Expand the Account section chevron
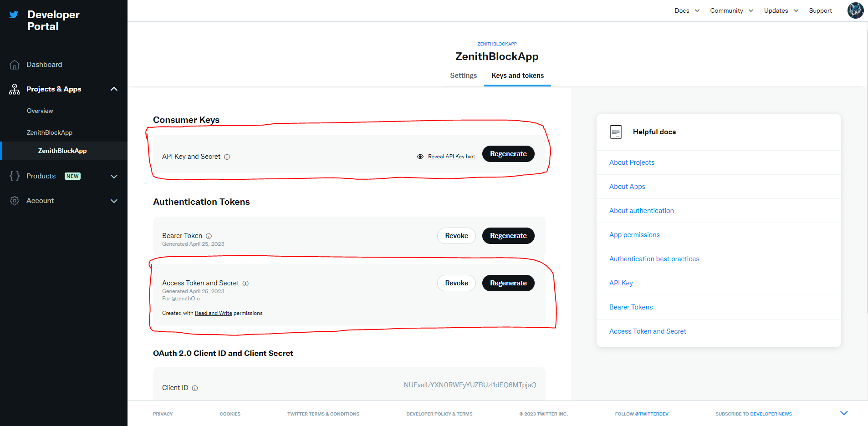The width and height of the screenshot is (868, 426). tap(114, 201)
